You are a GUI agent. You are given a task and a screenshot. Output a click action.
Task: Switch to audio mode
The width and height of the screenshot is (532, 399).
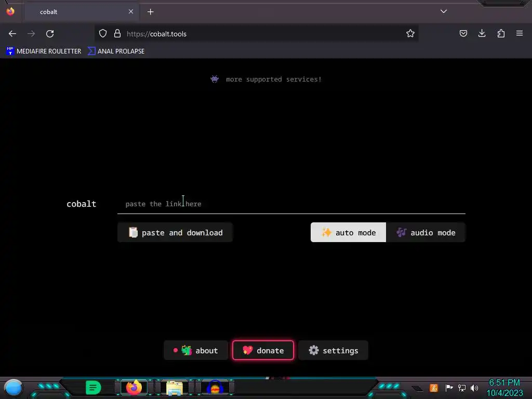click(x=426, y=232)
